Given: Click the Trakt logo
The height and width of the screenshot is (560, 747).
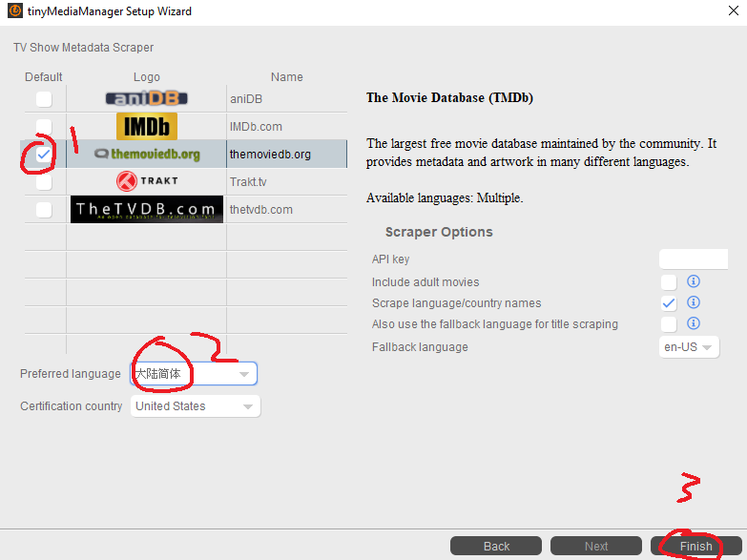Looking at the screenshot, I should click(147, 181).
